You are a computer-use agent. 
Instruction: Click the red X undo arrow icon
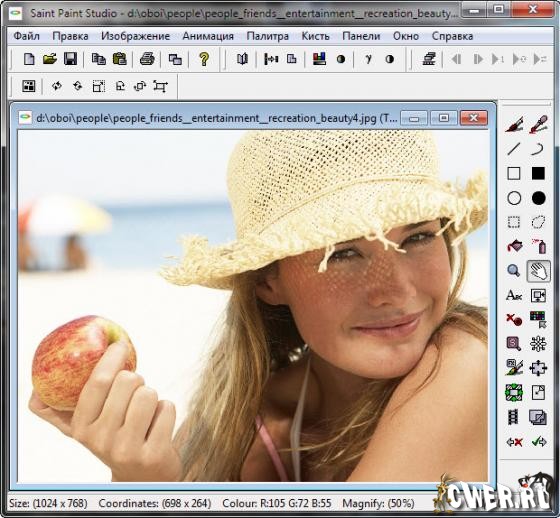coord(514,442)
